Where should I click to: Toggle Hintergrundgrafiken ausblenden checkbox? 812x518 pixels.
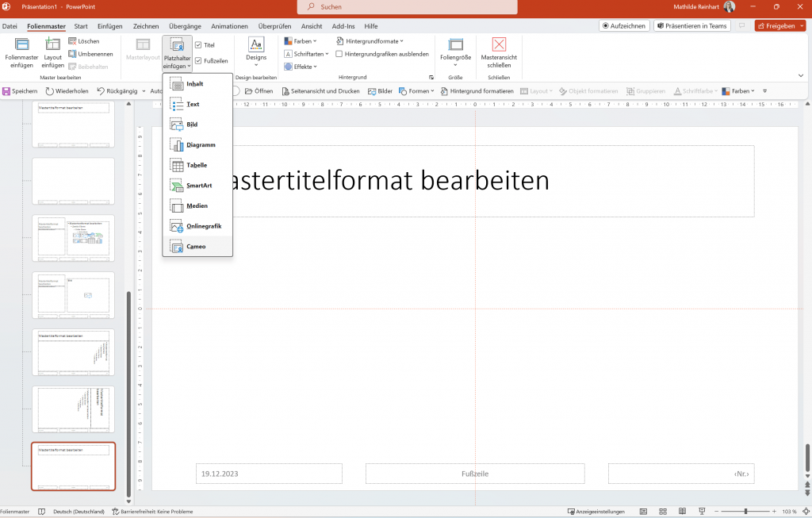coord(339,54)
